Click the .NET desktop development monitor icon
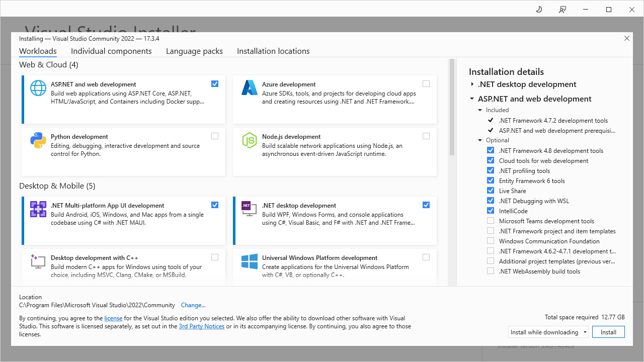644x362 pixels. click(x=250, y=209)
